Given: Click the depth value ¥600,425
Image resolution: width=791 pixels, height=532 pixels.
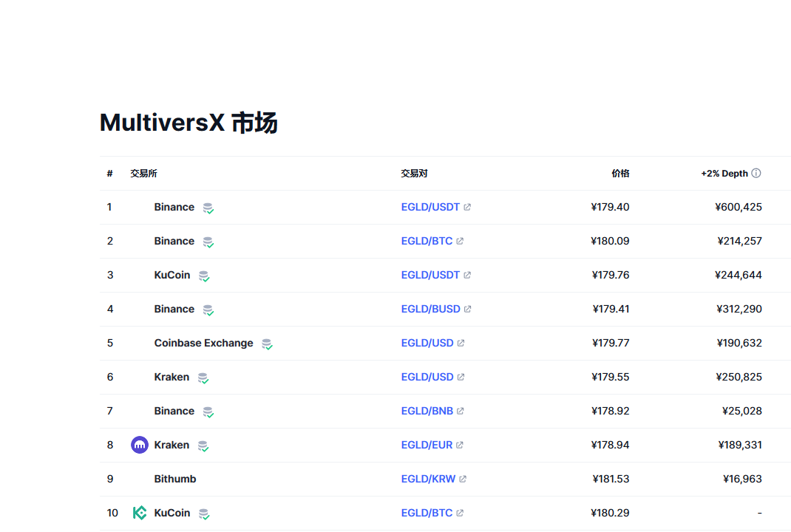Looking at the screenshot, I should tap(739, 207).
